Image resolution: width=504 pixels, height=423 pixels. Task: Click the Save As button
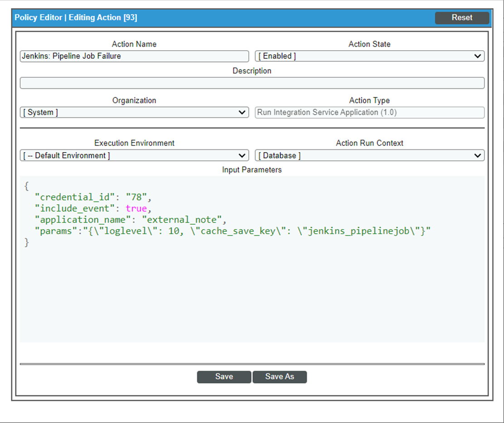280,377
